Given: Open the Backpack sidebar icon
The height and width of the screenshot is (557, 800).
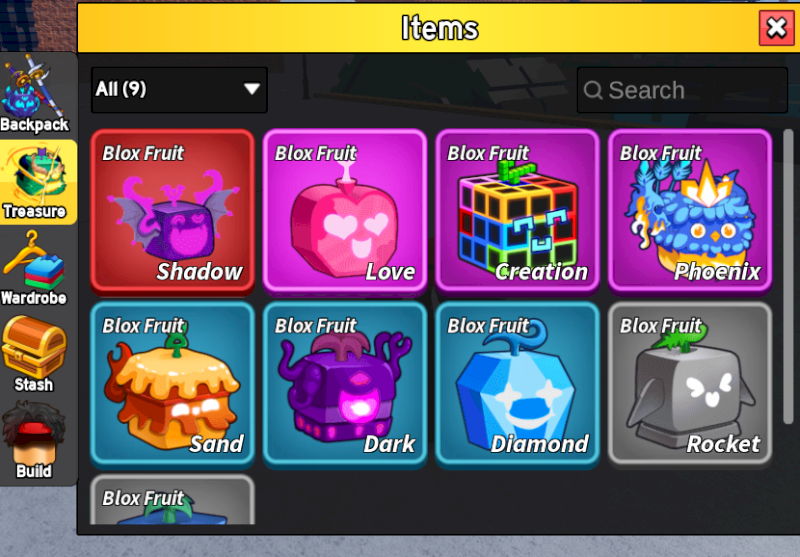Looking at the screenshot, I should point(35,95).
